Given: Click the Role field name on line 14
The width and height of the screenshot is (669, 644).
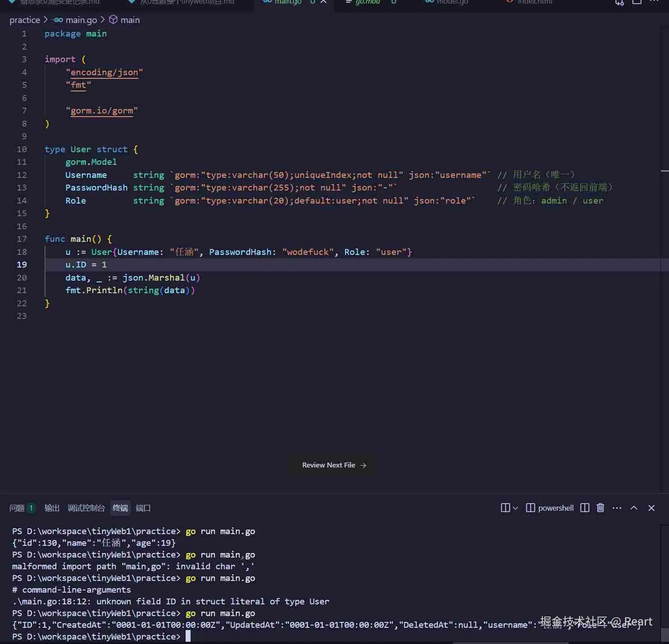Looking at the screenshot, I should (76, 201).
